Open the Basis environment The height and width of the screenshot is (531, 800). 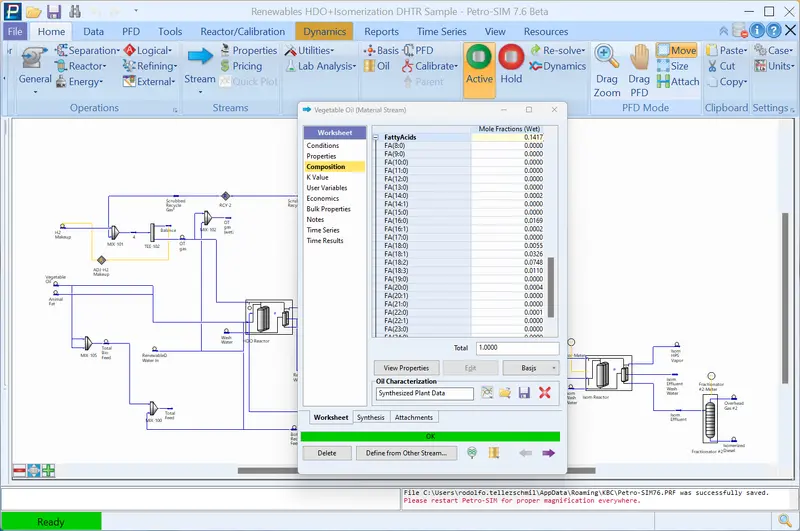[x=381, y=50]
